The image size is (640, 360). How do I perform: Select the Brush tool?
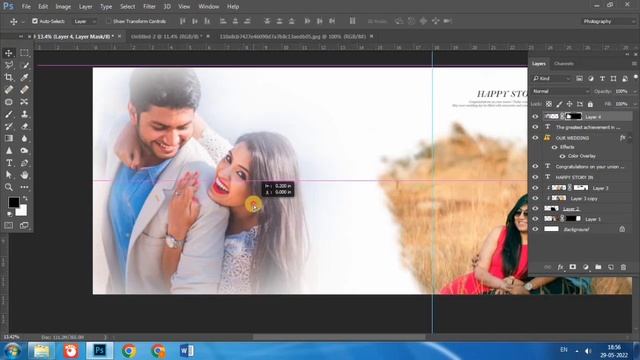9,114
